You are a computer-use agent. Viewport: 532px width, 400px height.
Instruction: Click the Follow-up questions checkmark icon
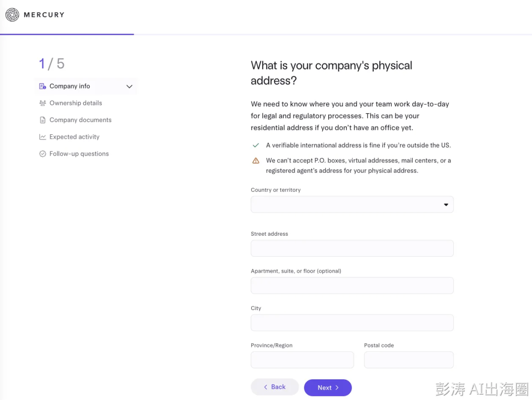click(x=43, y=154)
